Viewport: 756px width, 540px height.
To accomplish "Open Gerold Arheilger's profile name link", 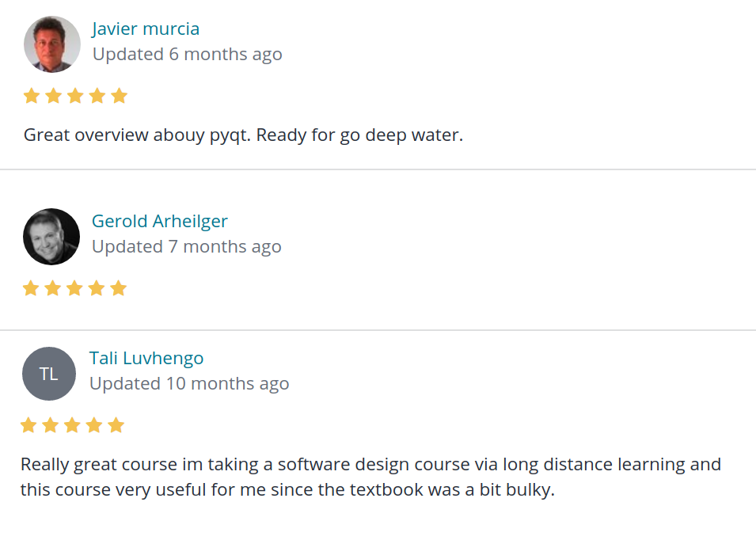I will click(160, 222).
